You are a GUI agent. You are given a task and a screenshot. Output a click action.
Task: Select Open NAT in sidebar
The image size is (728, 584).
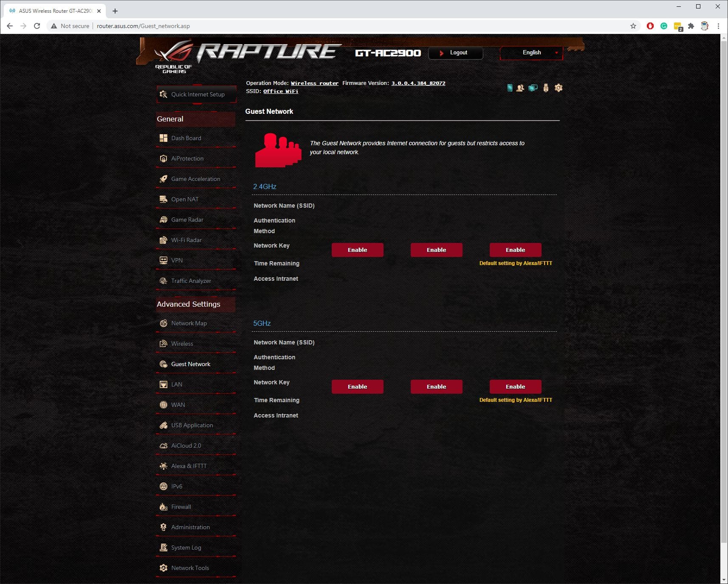click(x=196, y=199)
